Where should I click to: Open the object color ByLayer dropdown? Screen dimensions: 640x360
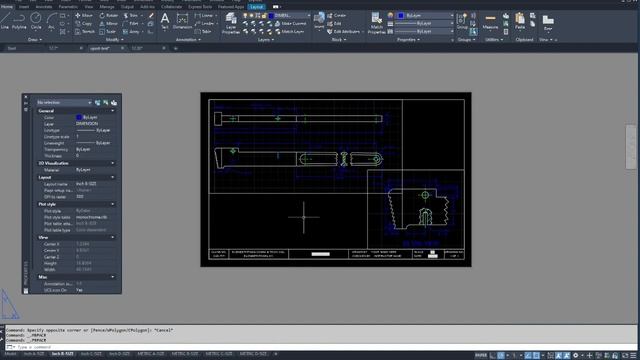452,16
